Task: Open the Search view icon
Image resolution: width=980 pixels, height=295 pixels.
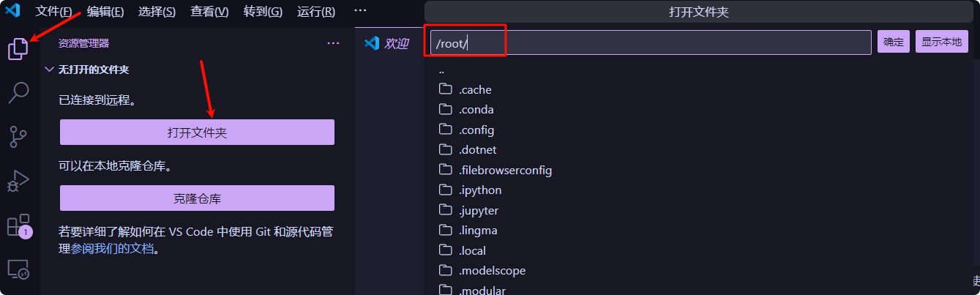Action: [18, 92]
